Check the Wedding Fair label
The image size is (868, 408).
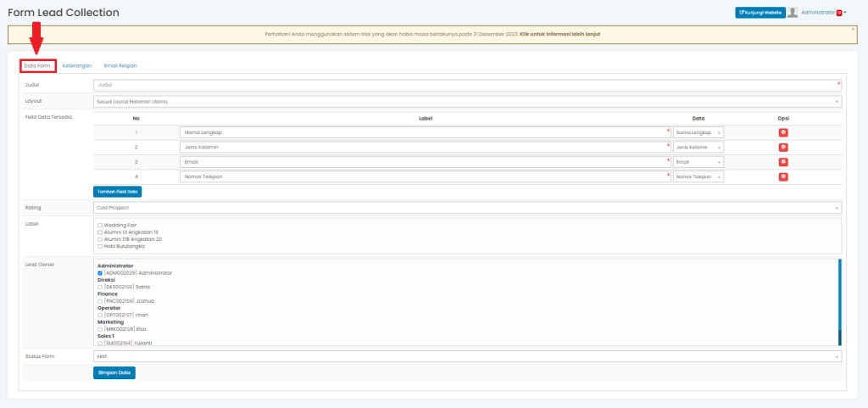pyautogui.click(x=100, y=226)
